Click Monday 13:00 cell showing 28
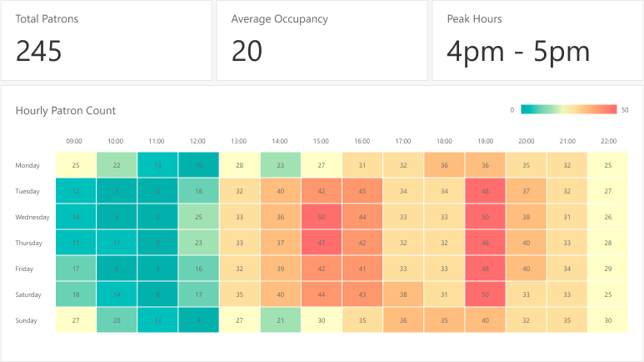Screen dimensions: 644x362 point(239,165)
